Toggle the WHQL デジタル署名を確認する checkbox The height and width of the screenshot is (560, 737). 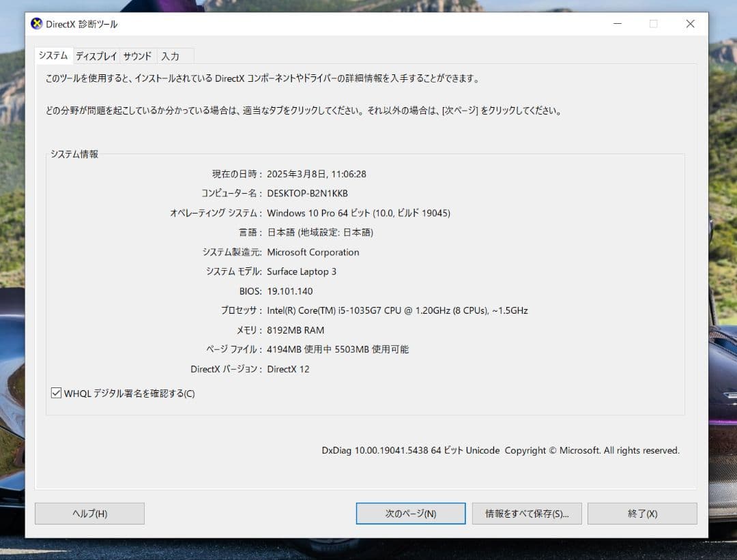tap(56, 392)
